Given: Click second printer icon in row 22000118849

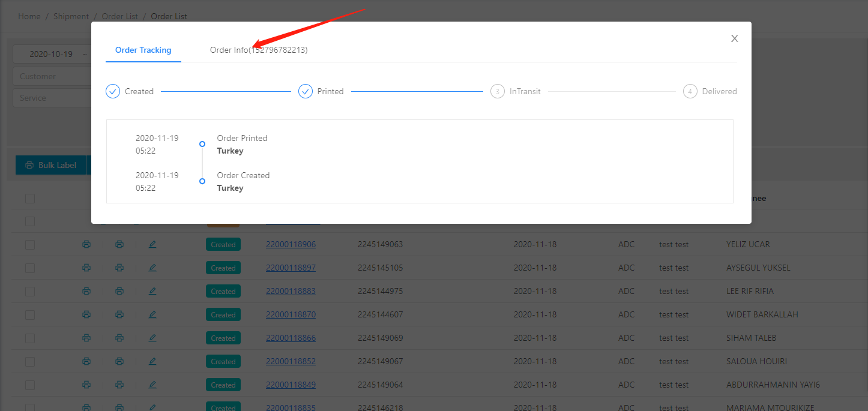Looking at the screenshot, I should (119, 385).
